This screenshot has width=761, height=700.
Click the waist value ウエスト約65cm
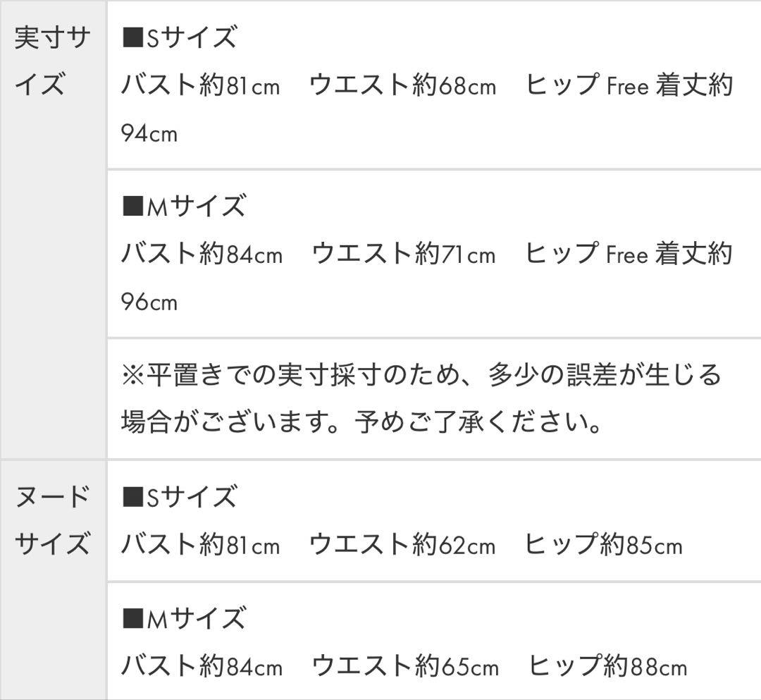404,666
